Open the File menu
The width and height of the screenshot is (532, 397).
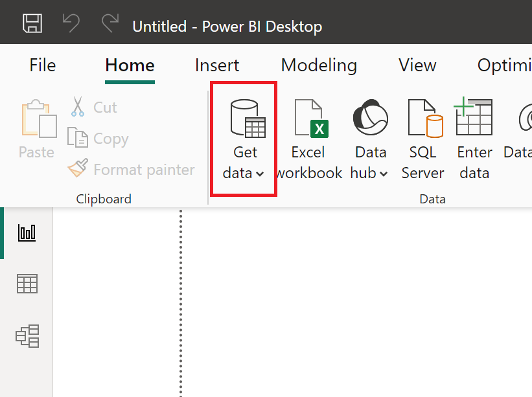tap(42, 65)
